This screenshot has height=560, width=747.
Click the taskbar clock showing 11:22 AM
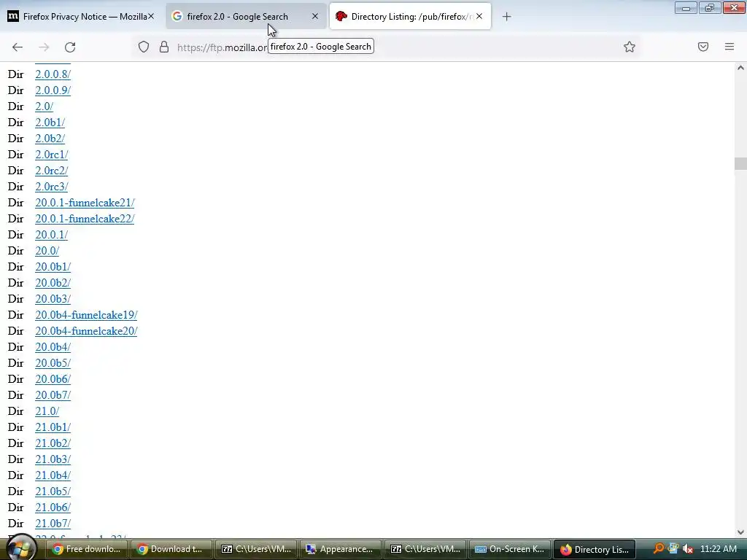pyautogui.click(x=719, y=549)
